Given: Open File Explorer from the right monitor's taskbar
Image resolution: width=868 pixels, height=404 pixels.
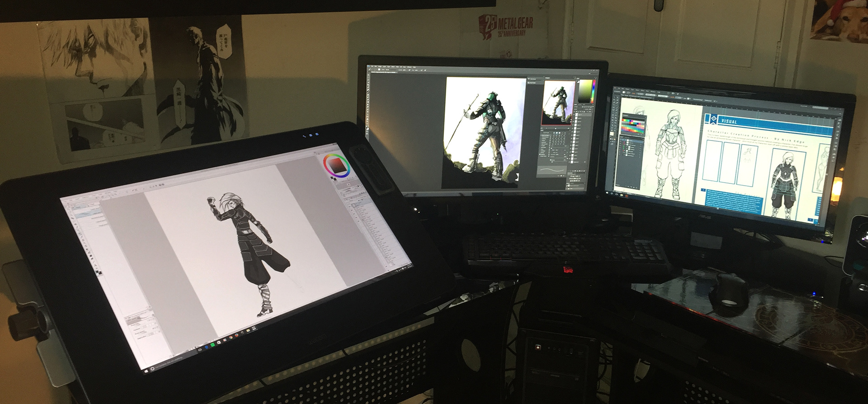Looking at the screenshot, I should [x=622, y=195].
